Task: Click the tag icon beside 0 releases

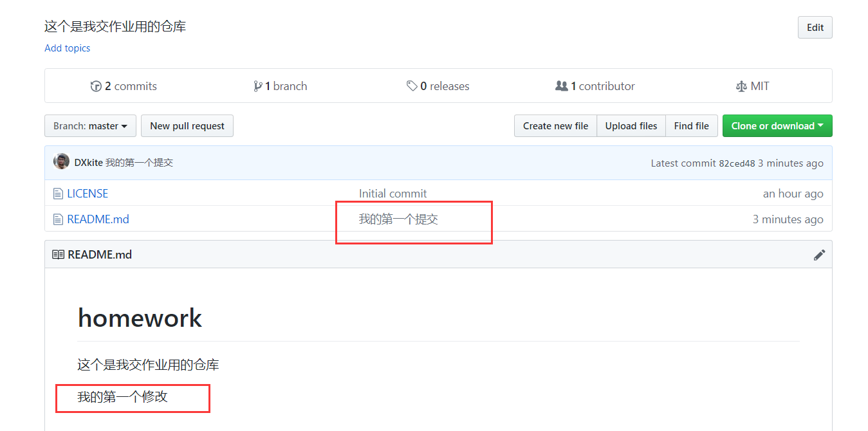Action: coord(412,86)
